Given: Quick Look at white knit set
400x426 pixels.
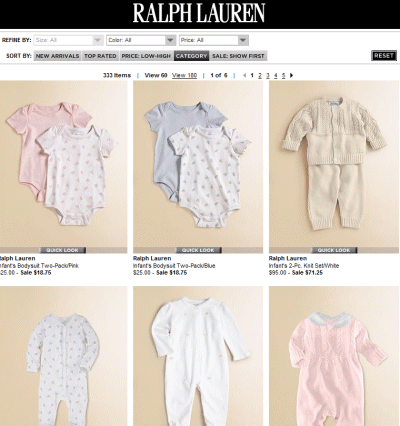Looking at the screenshot, I should point(334,250).
